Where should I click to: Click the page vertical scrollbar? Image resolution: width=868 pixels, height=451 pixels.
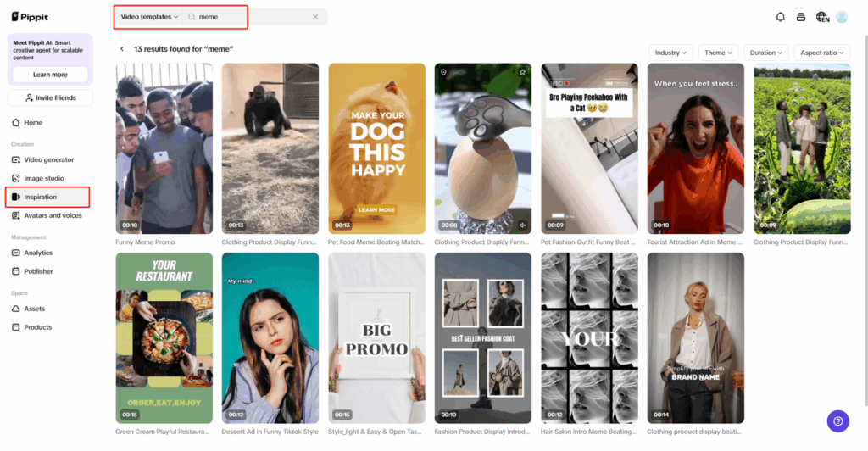pyautogui.click(x=865, y=221)
